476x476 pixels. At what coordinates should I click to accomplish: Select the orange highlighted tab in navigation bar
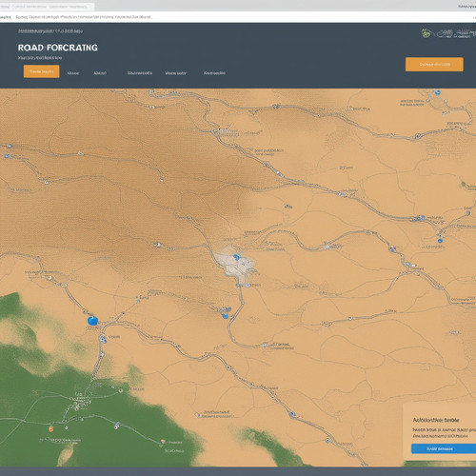(41, 71)
